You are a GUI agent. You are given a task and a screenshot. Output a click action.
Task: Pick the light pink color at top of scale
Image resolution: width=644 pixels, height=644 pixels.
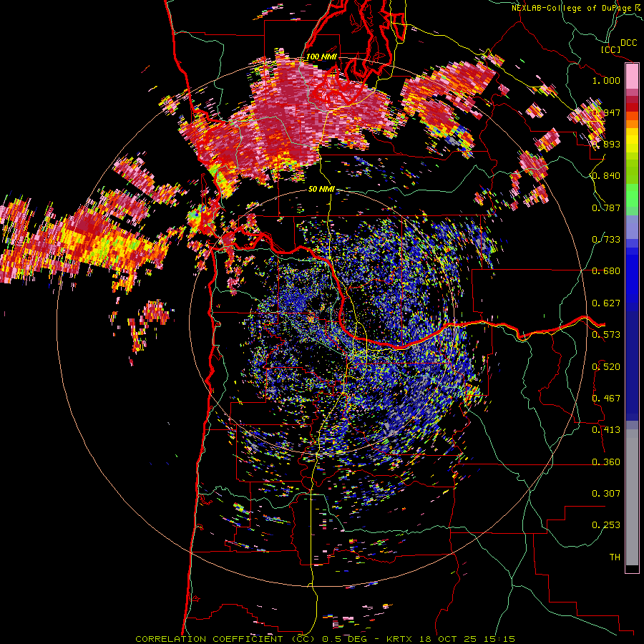click(x=632, y=77)
